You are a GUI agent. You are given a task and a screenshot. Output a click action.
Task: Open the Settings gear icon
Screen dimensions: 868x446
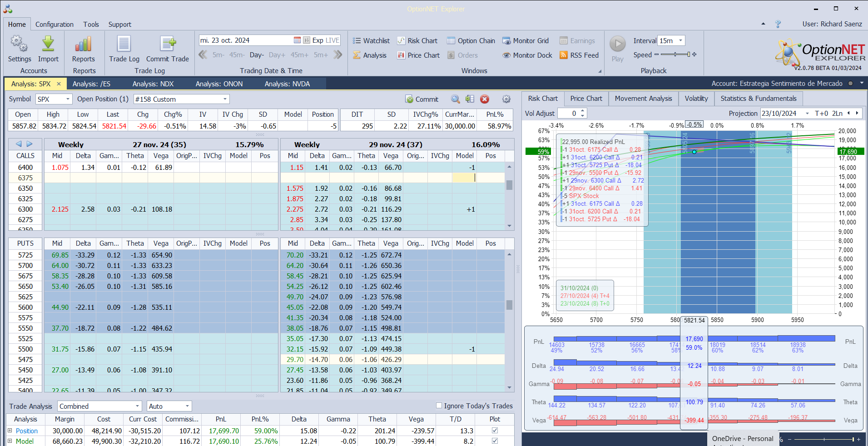[19, 44]
